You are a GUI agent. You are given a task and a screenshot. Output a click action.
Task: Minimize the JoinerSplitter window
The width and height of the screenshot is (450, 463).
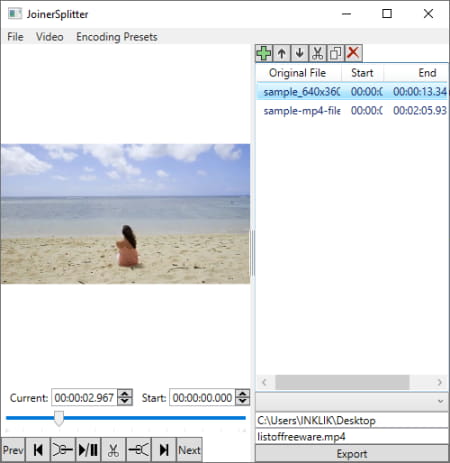tap(347, 14)
